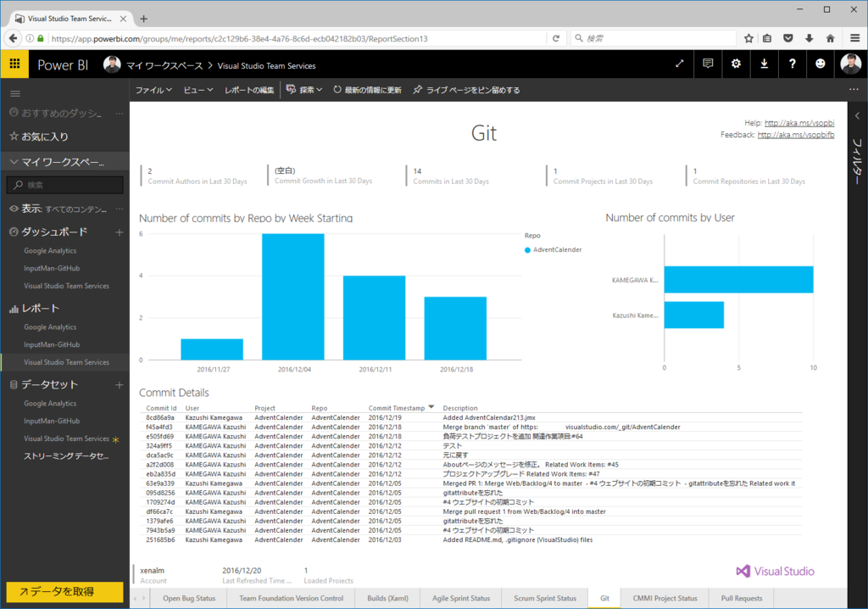Open Firefox downloads arrow icon
Viewport: 868px width, 609px height.
[810, 38]
